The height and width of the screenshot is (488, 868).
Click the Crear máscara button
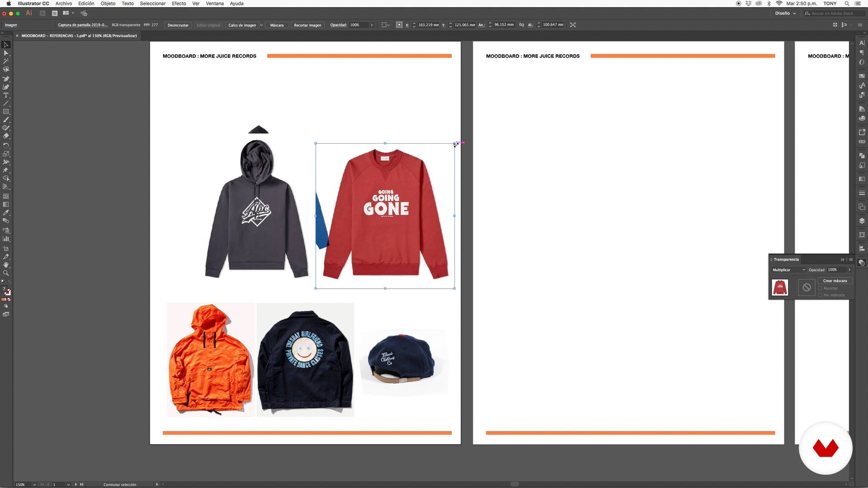pyautogui.click(x=835, y=281)
